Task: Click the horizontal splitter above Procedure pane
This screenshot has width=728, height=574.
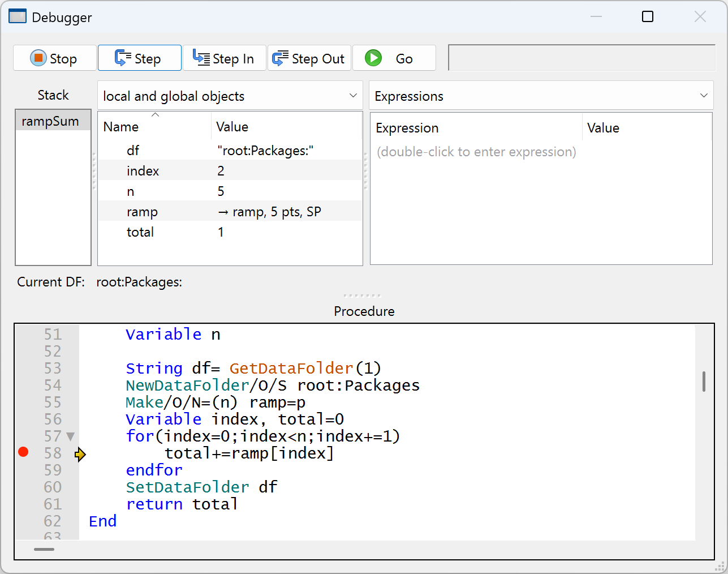Action: [x=362, y=295]
